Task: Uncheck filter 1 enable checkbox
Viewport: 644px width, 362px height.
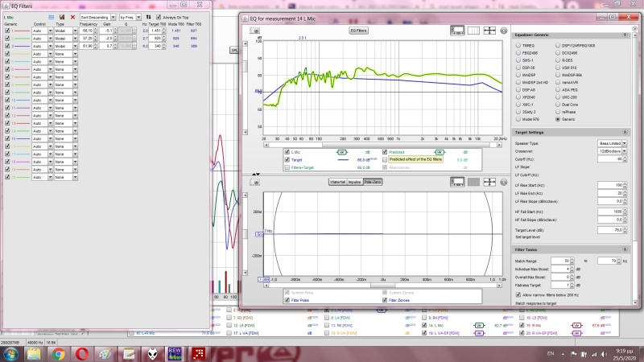Action: (x=7, y=31)
